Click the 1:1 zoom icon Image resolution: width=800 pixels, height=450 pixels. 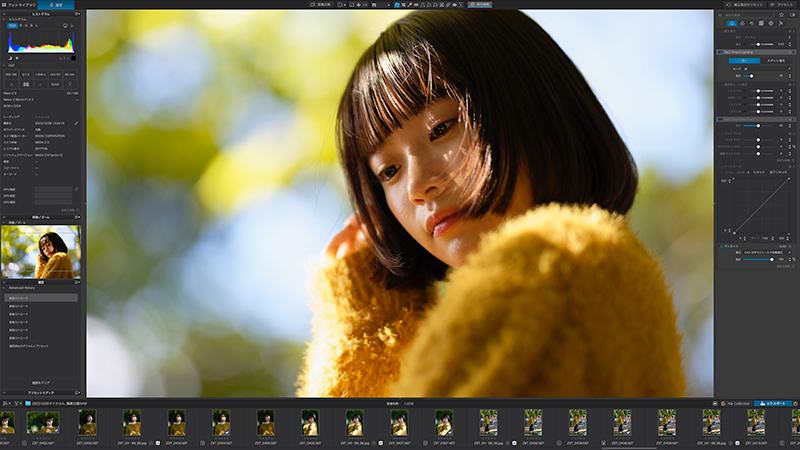point(364,5)
